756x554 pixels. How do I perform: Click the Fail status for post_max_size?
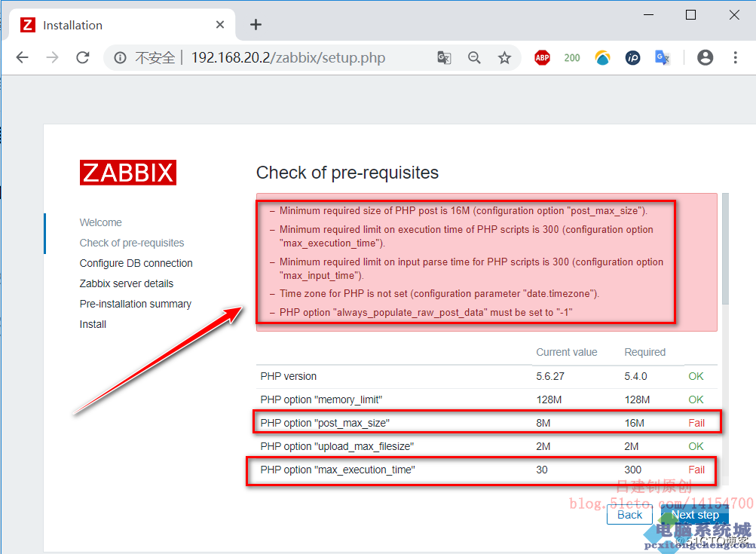[x=696, y=423]
